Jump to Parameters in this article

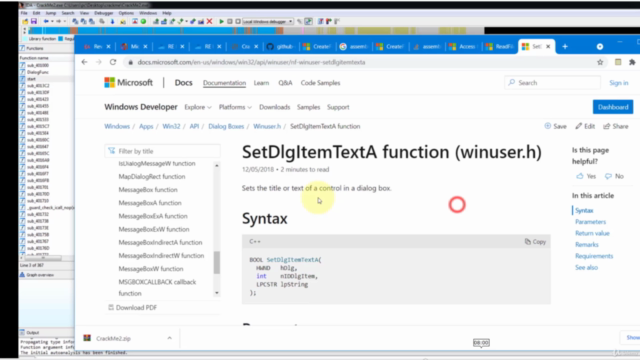pyautogui.click(x=591, y=222)
